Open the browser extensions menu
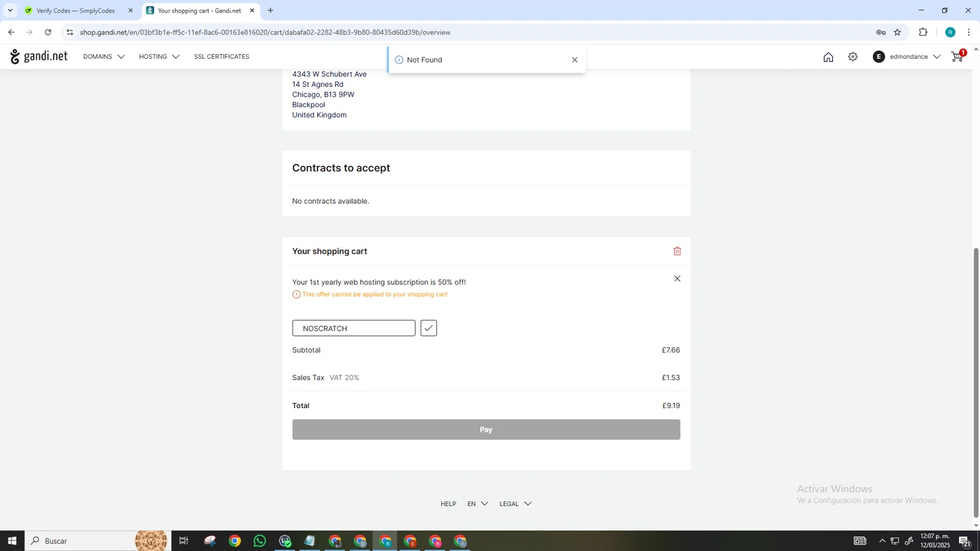 pyautogui.click(x=923, y=32)
